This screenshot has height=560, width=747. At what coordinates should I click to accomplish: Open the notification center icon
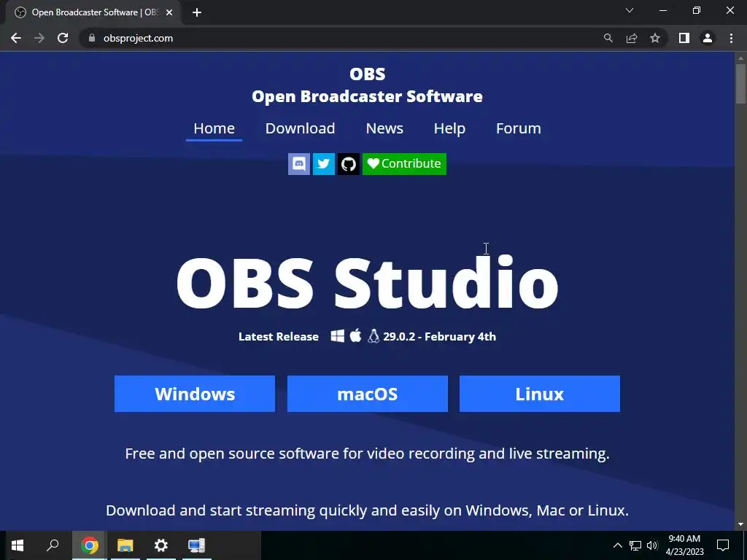click(x=723, y=545)
